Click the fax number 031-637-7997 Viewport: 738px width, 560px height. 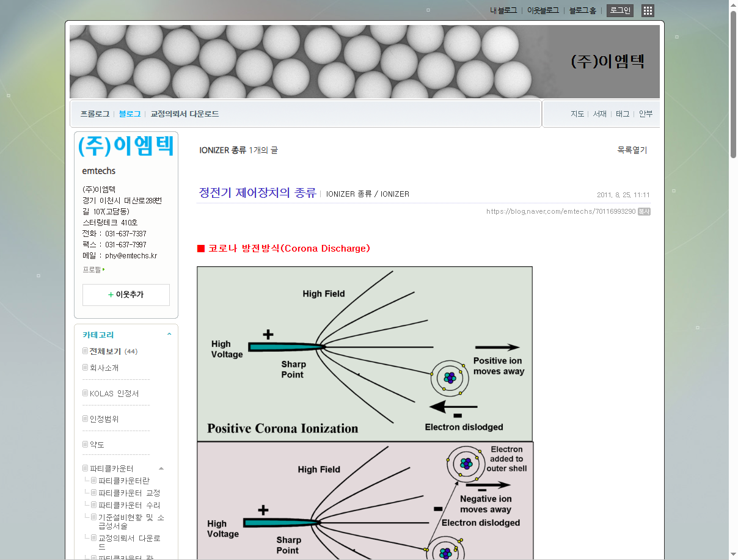(126, 245)
